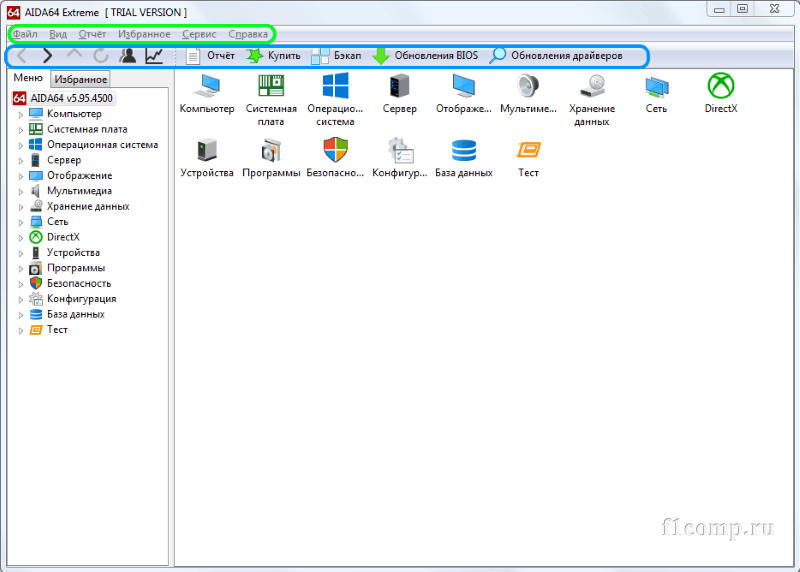Open the DirectX large icon in pane
800x572 pixels.
[721, 86]
